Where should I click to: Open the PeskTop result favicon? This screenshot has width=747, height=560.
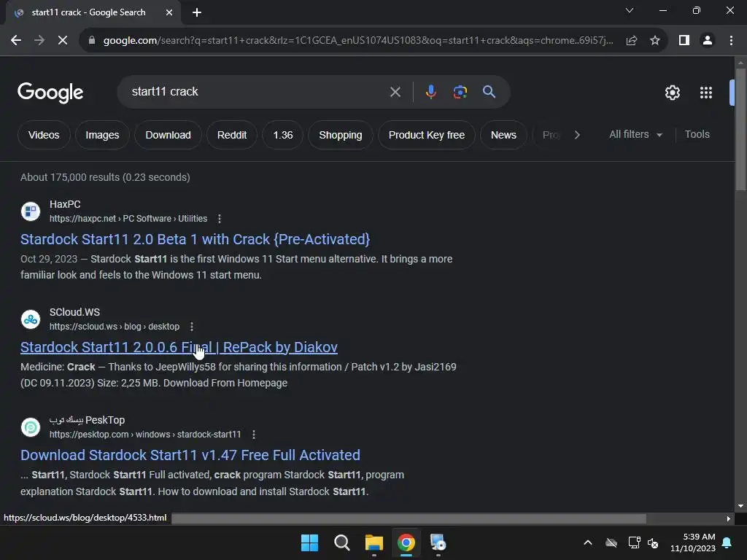[31, 427]
